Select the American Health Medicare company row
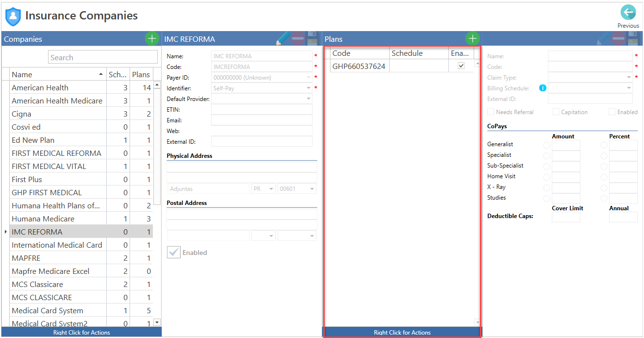This screenshot has width=644, height=338. click(x=81, y=101)
